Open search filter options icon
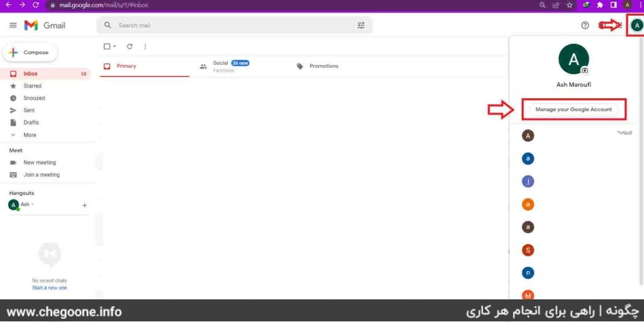The height and width of the screenshot is (322, 644). click(x=361, y=25)
